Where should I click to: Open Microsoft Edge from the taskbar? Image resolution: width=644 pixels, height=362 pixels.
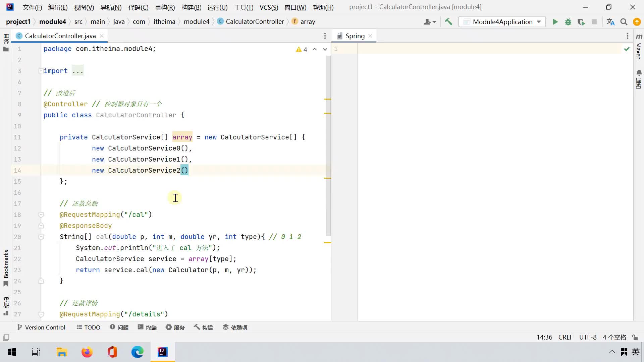pos(137,352)
